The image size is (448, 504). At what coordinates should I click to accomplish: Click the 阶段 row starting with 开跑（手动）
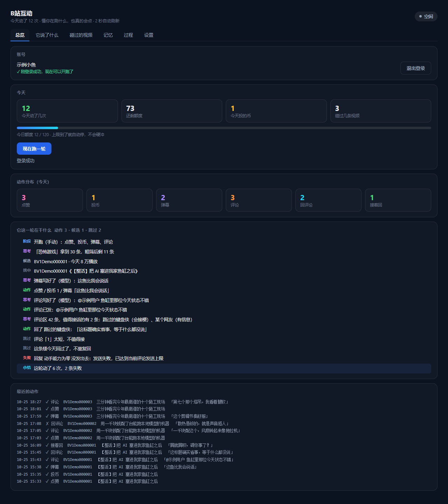click(x=224, y=242)
